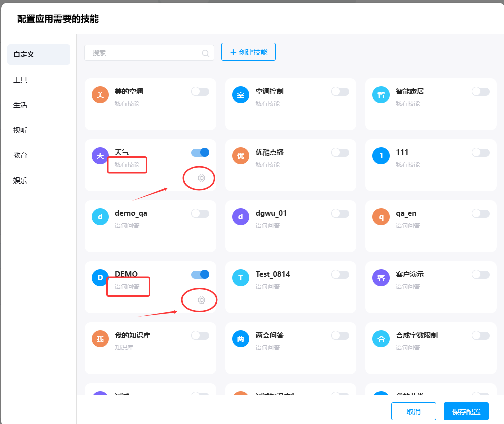
Task: Disable the 天气 skill toggle
Action: pos(200,152)
